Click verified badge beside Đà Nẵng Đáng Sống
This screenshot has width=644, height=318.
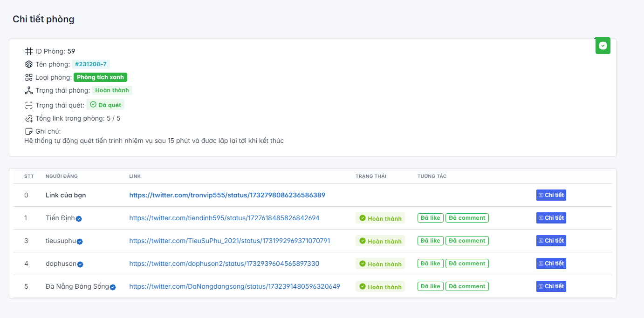[x=113, y=287]
